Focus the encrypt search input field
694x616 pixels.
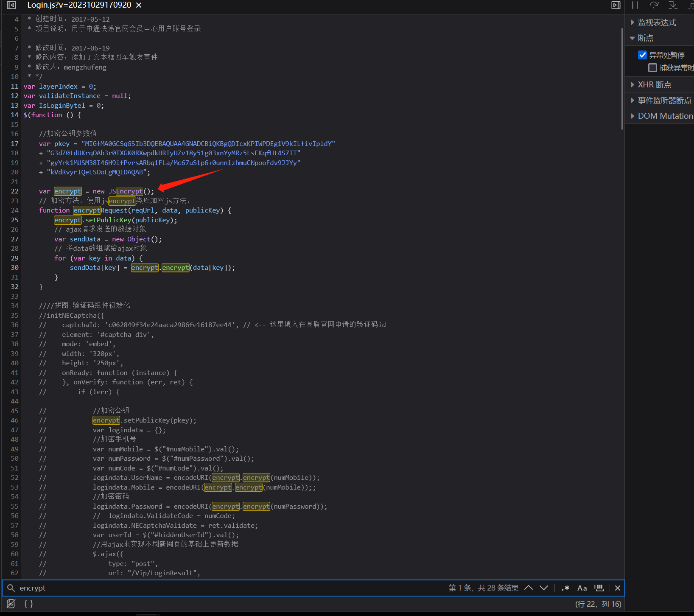tap(229, 588)
